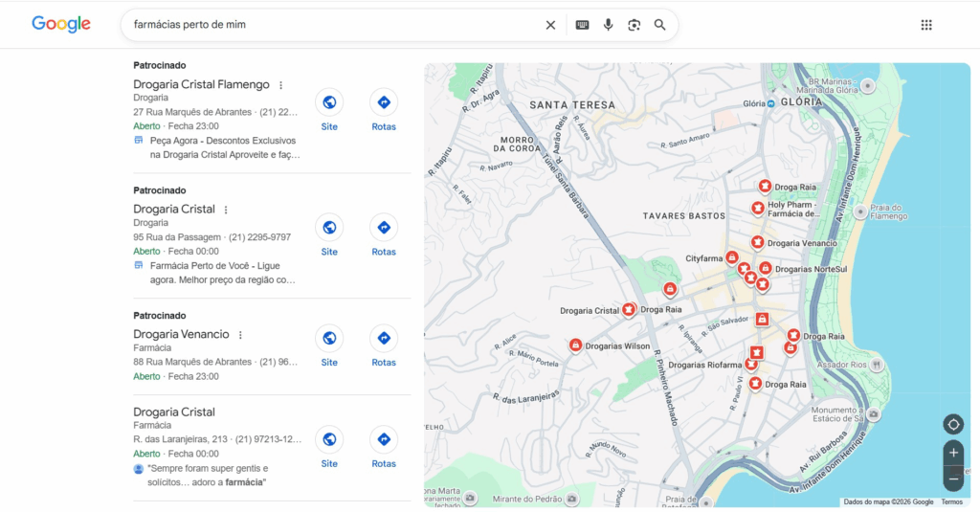Open Site icon for Drogaria Venancio
Viewport: 980px width, 512px height.
(329, 338)
